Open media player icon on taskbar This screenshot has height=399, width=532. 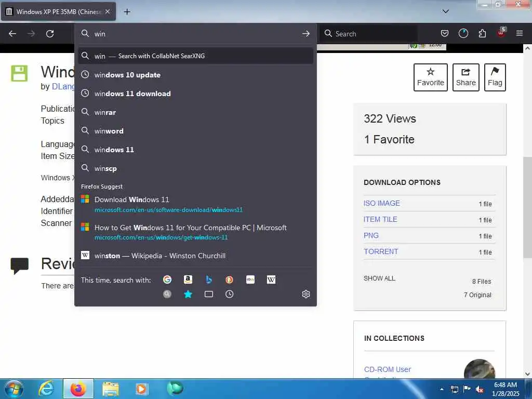click(x=142, y=389)
